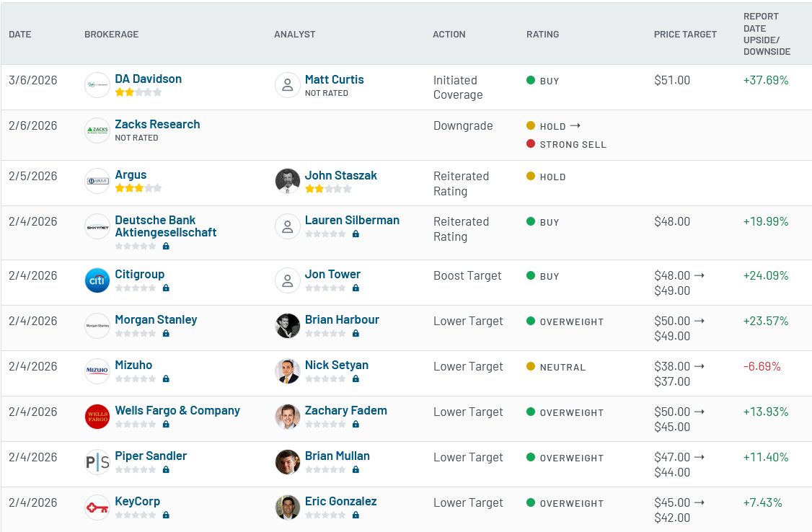Open the Morgan Stanley link
This screenshot has width=812, height=532.
click(156, 320)
